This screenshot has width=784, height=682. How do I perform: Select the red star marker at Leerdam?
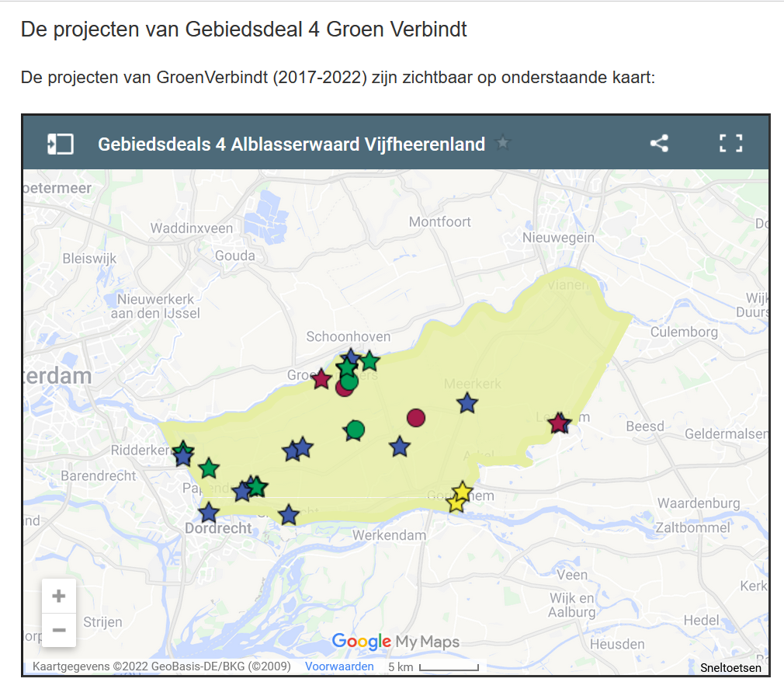(x=557, y=423)
